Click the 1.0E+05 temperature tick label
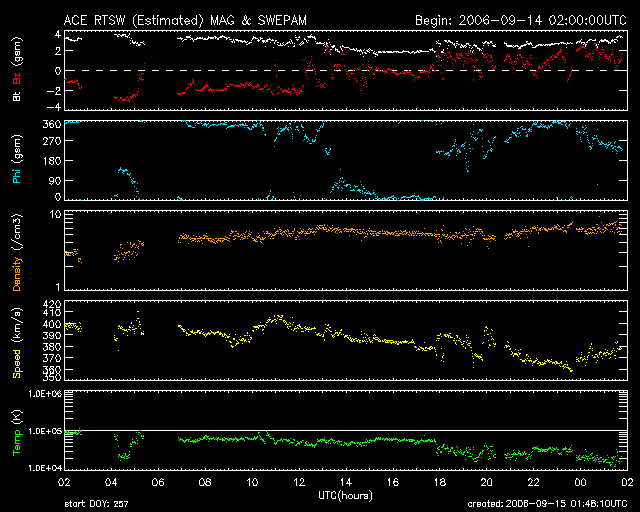640x512 pixels. [45, 431]
